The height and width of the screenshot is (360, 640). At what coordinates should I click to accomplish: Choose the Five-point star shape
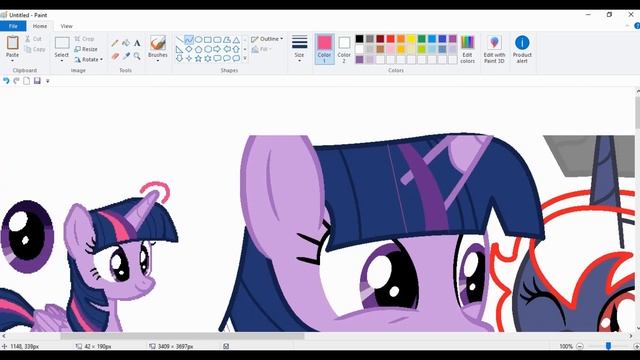(x=198, y=58)
